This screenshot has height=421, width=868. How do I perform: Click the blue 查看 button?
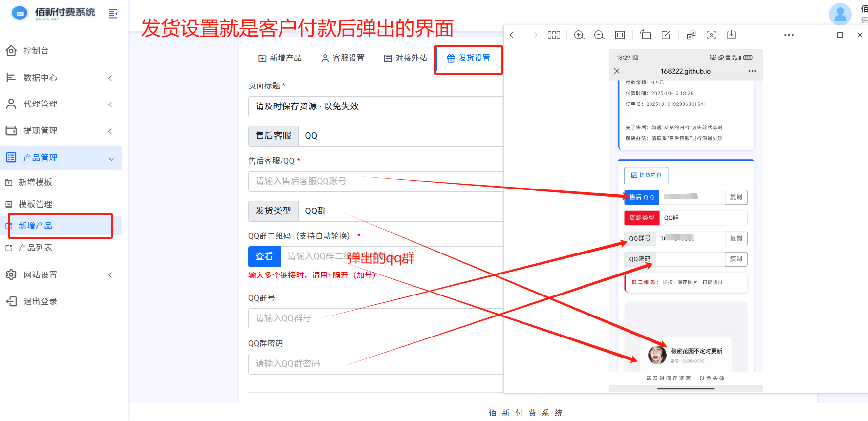(264, 256)
